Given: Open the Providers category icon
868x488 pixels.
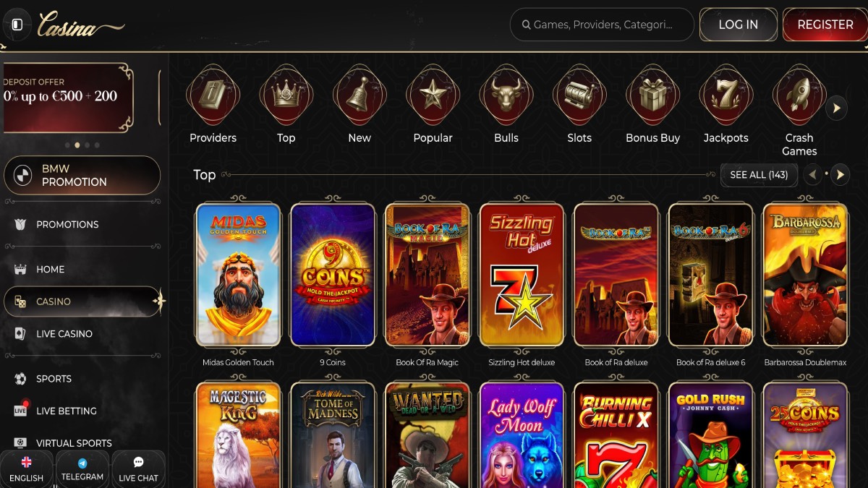Looking at the screenshot, I should pos(213,95).
